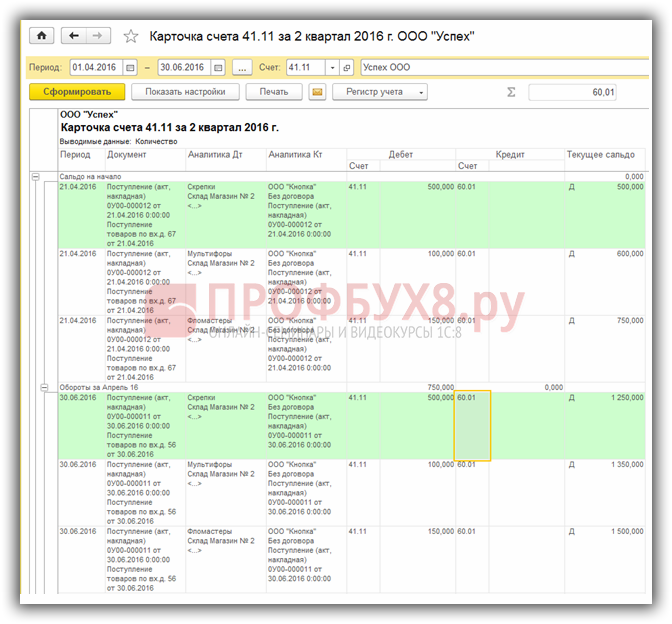Click the sum value field 60,01
The image size is (672, 624).
tap(572, 92)
